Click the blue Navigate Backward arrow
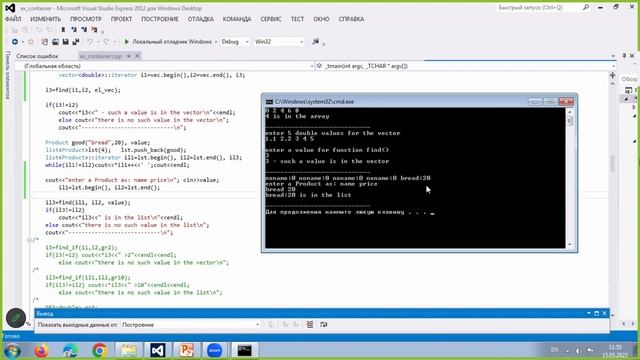Viewport: 640px width, 360px height. point(15,42)
